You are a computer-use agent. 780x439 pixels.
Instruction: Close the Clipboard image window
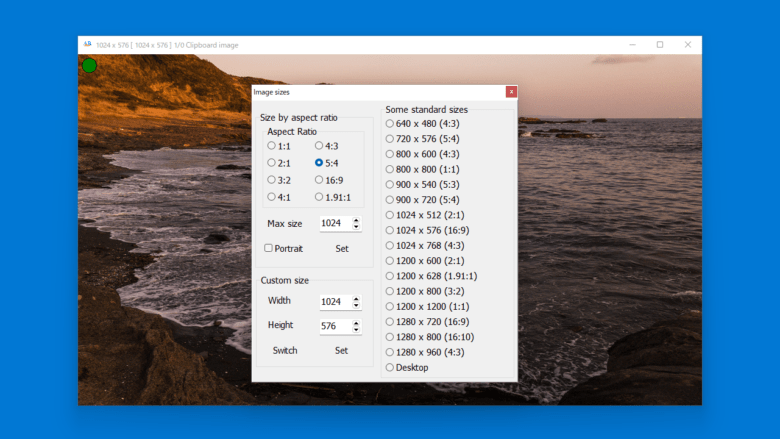click(x=688, y=45)
